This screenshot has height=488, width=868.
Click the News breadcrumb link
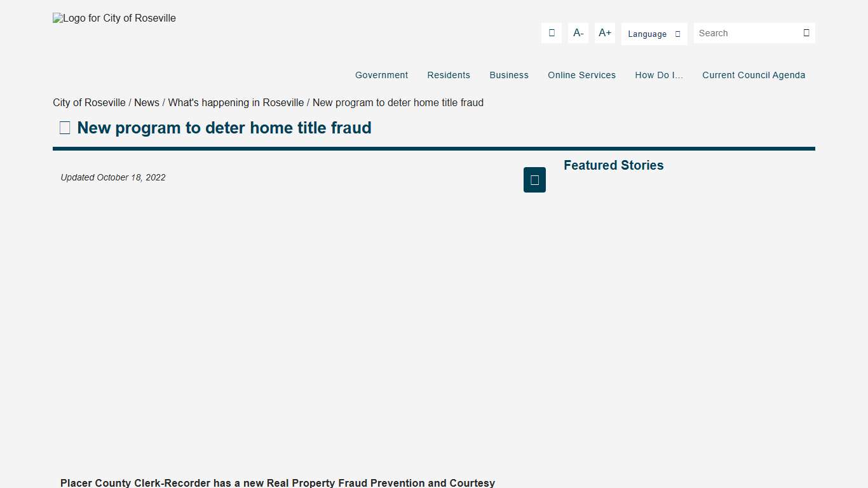tap(147, 102)
